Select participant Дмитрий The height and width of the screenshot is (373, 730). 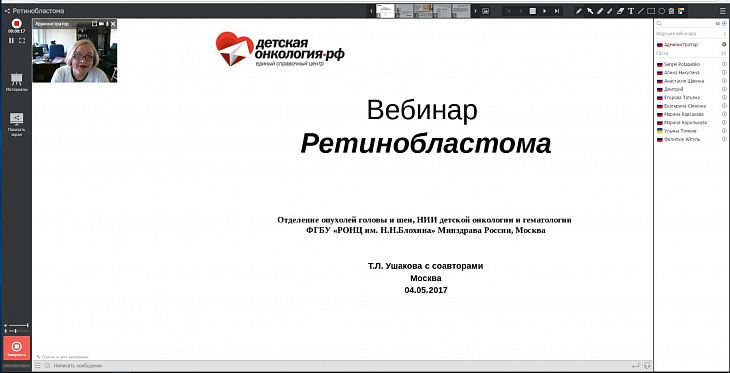click(x=674, y=89)
